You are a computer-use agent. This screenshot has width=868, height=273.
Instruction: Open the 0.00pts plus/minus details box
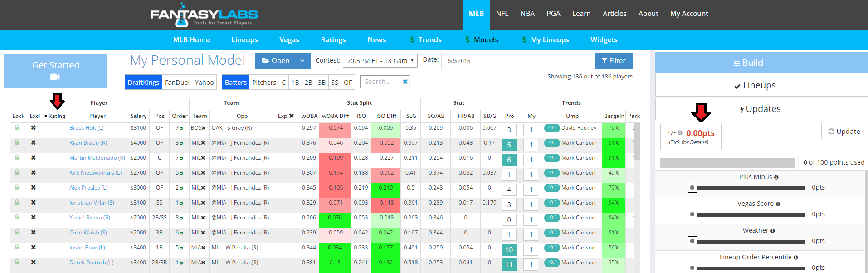[691, 137]
